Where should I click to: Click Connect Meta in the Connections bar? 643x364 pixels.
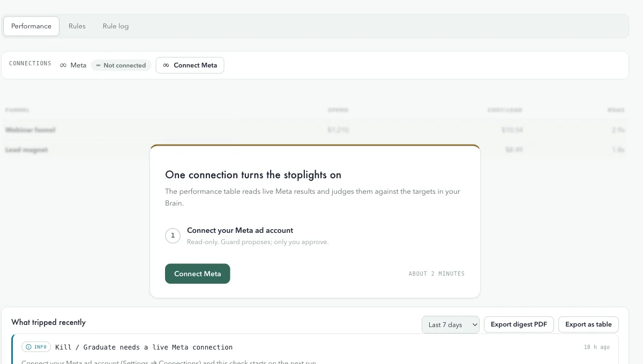coord(190,65)
